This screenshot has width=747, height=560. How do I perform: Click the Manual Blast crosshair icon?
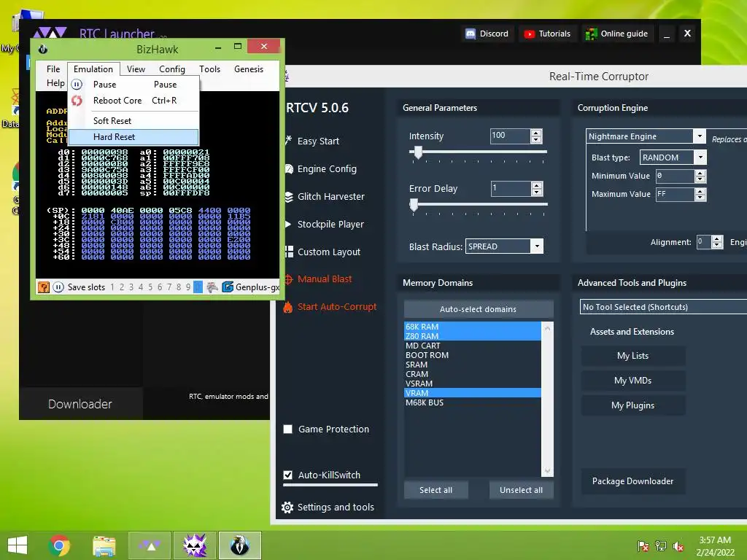pyautogui.click(x=289, y=279)
